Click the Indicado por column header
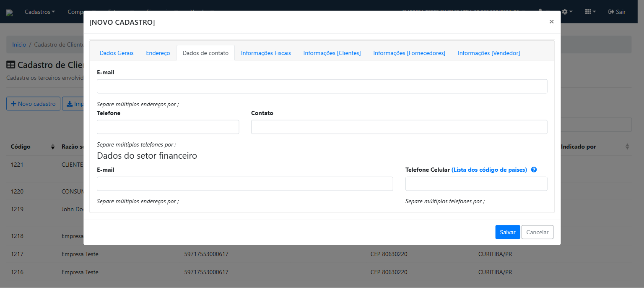This screenshot has width=644, height=288. (579, 147)
